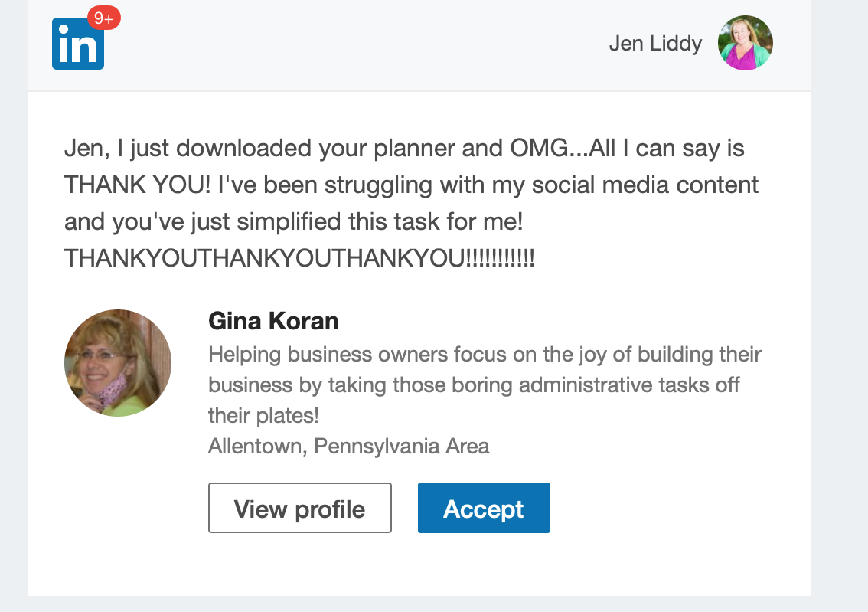
Task: Click the 'boring administrative tasks off' headline line
Action: tap(474, 385)
